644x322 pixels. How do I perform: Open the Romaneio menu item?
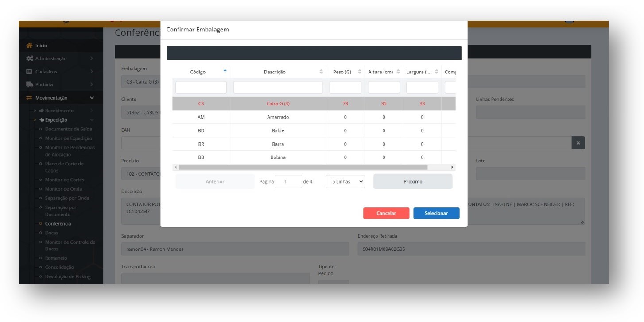click(x=56, y=258)
